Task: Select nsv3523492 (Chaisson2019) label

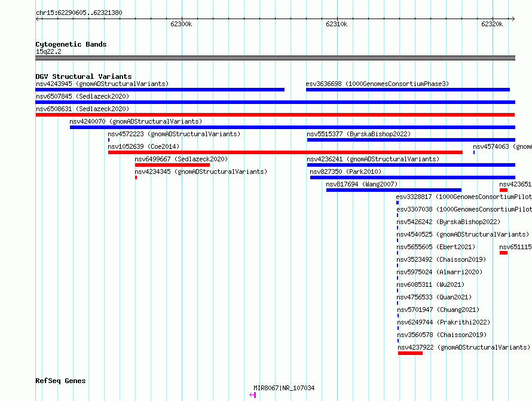Action: pos(441,259)
